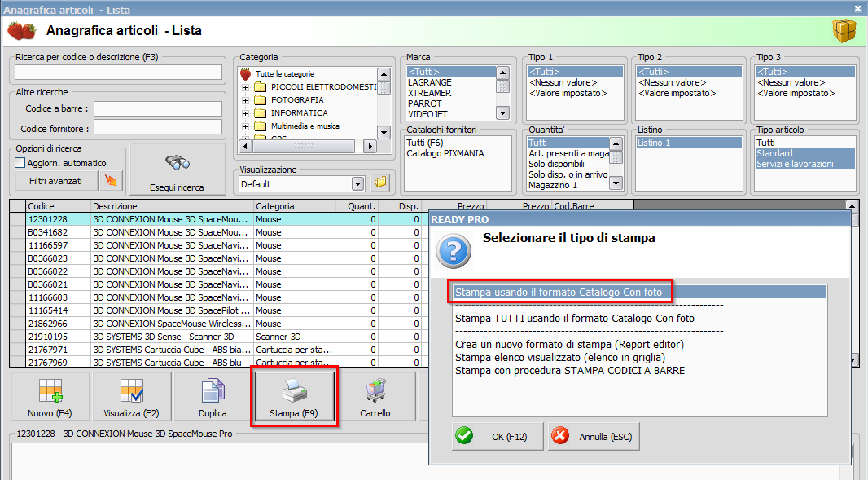Click the '3D SYSTEMS 3D Sense - Scanner 3D' description
868x480 pixels.
(164, 337)
